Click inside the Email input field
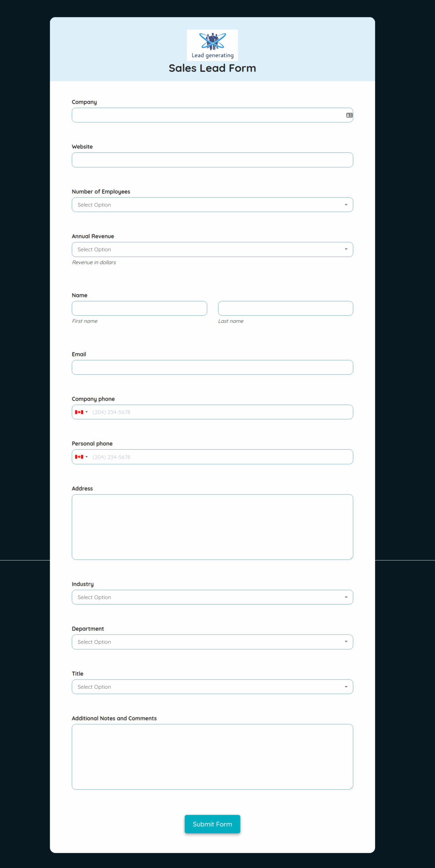This screenshot has width=435, height=868. tap(212, 367)
